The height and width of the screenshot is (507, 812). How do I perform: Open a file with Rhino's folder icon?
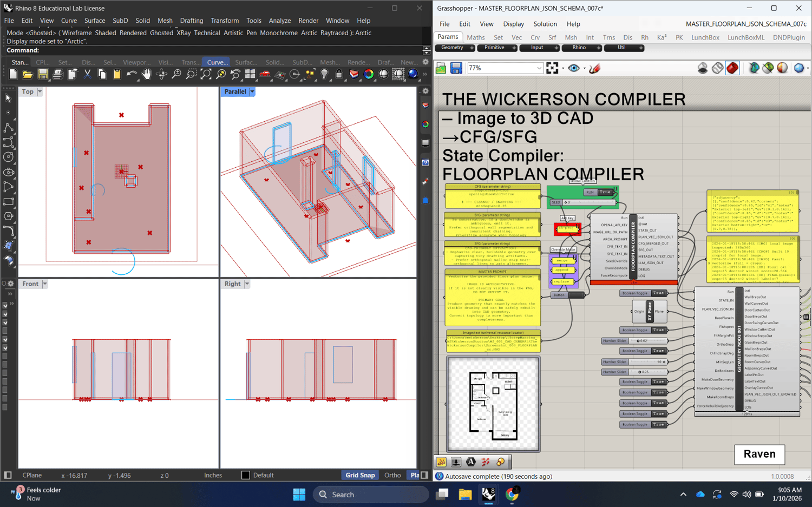28,75
